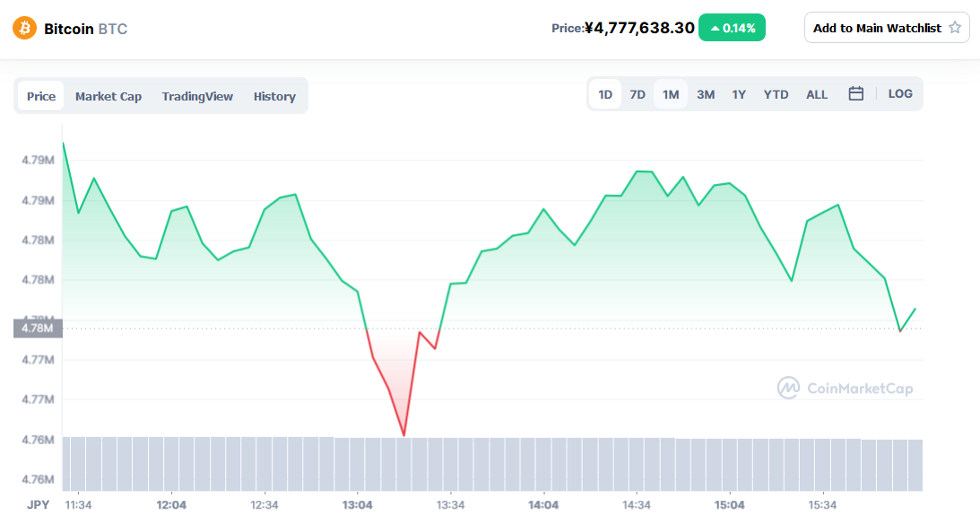Screen dimensions: 980x516
Task: Select the 1D time range
Action: pyautogui.click(x=605, y=94)
